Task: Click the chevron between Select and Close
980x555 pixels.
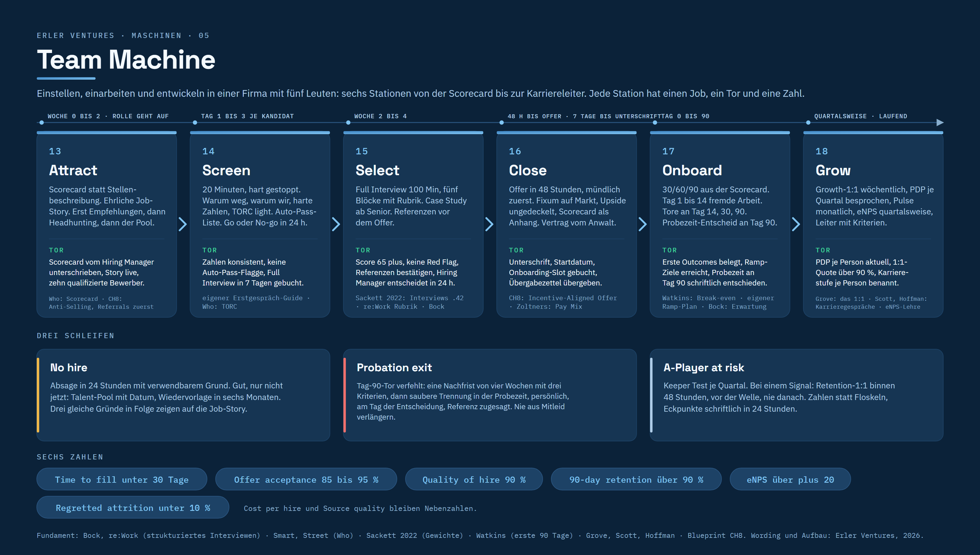Action: [490, 224]
